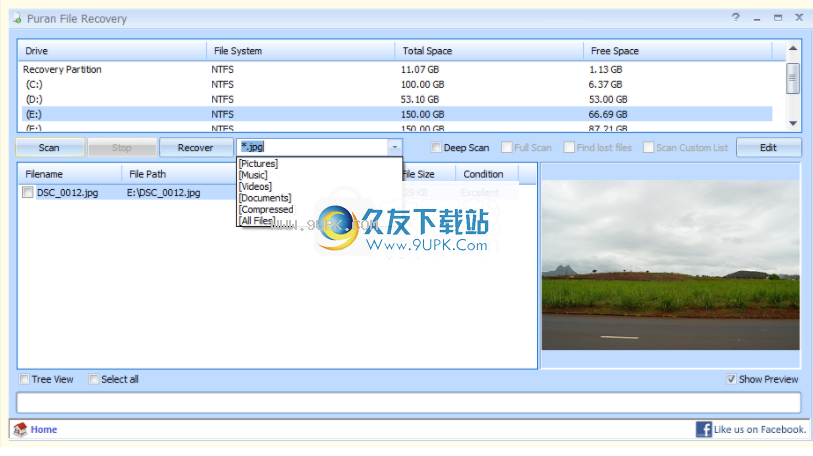Minimize the Puran File Recovery window

point(757,19)
